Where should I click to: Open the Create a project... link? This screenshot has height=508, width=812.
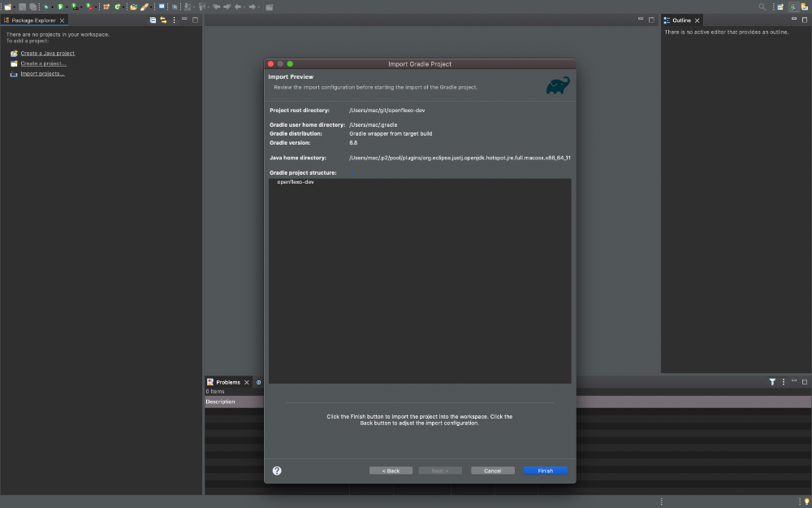point(44,63)
